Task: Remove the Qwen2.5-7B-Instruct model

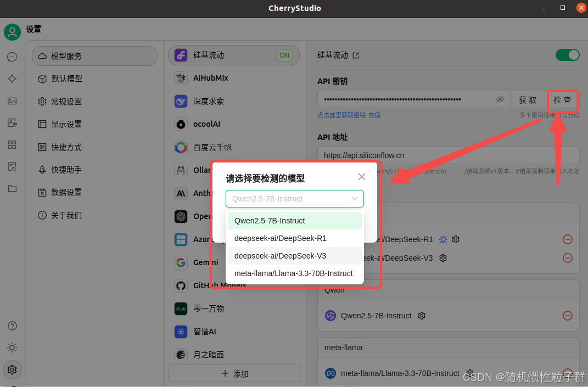Action: click(568, 316)
